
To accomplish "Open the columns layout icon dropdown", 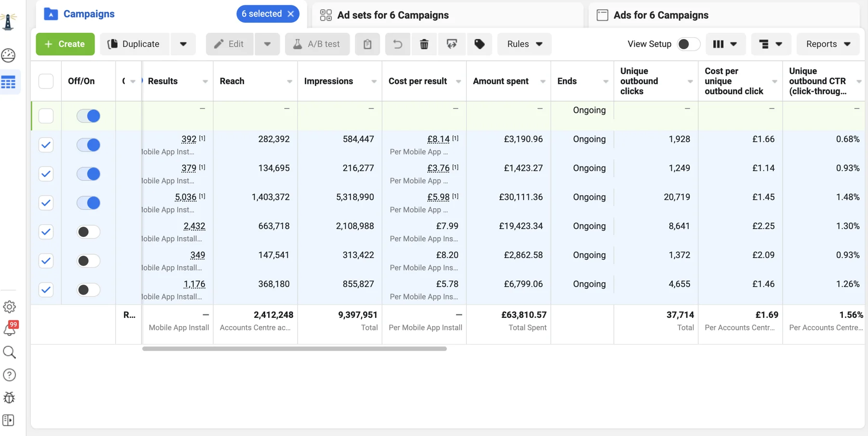I will click(x=726, y=44).
